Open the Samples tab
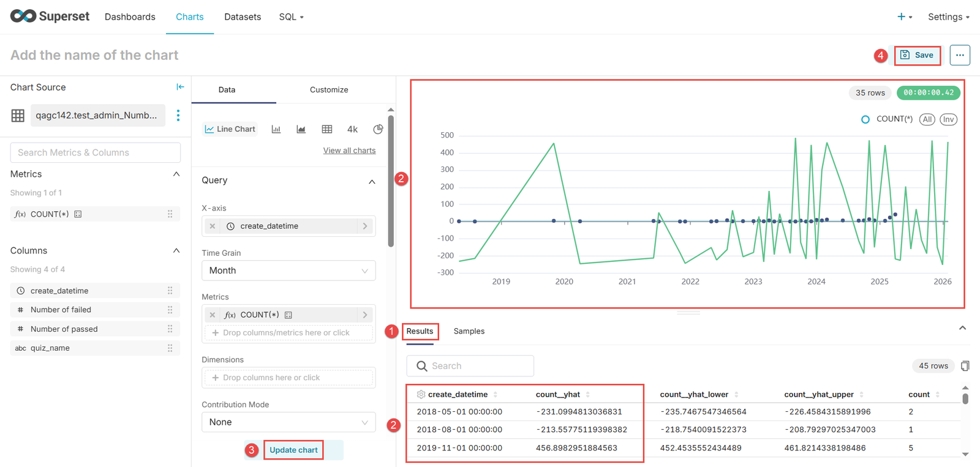This screenshot has width=980, height=467. (469, 331)
